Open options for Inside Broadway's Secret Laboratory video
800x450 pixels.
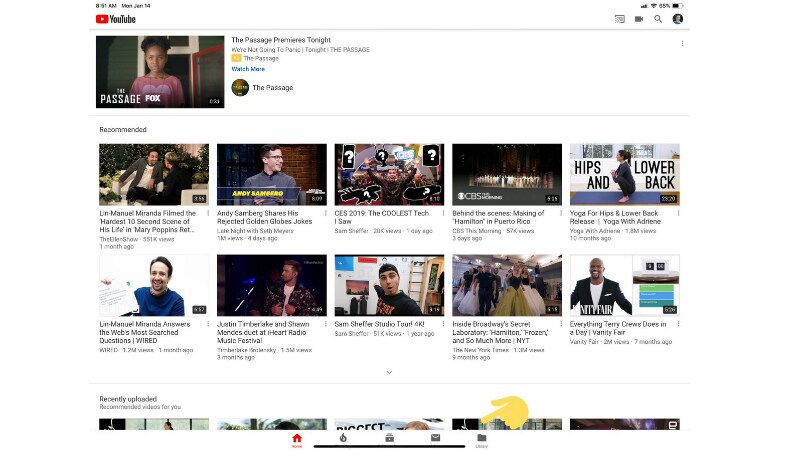point(561,324)
